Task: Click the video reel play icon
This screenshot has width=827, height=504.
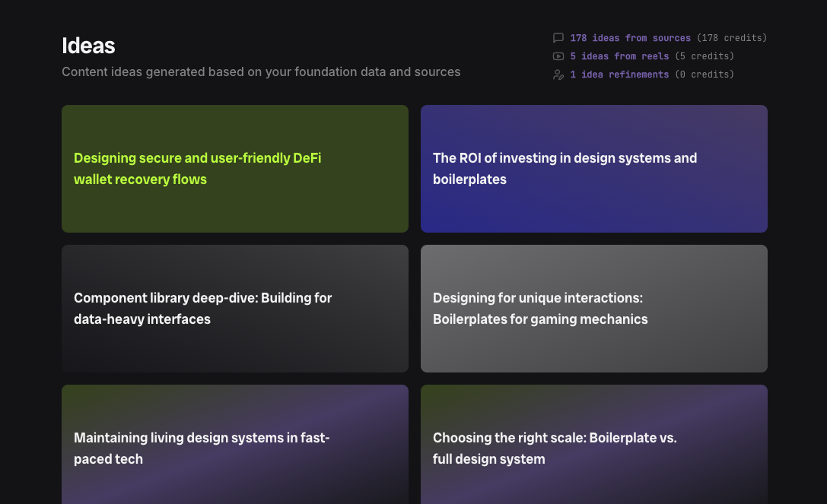Action: pyautogui.click(x=558, y=56)
